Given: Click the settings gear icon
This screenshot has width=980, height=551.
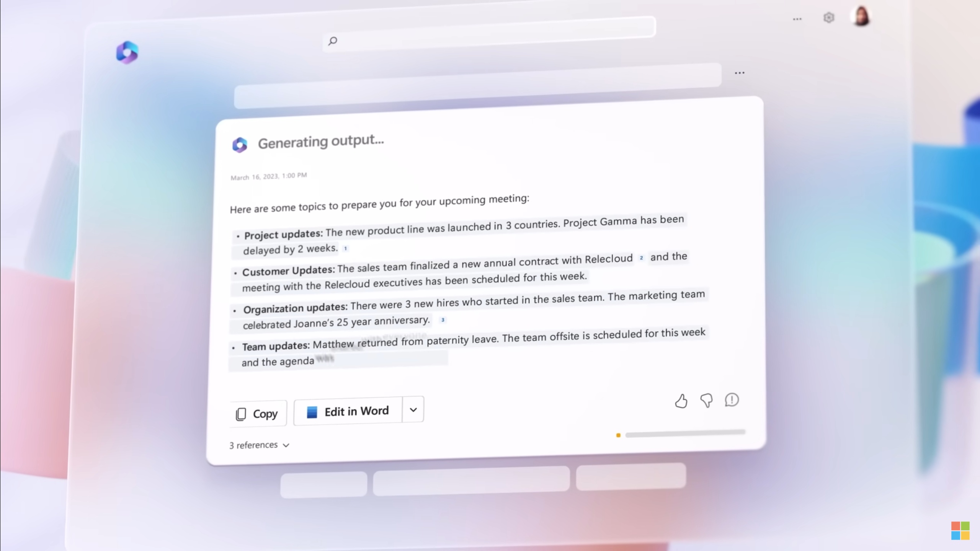Looking at the screenshot, I should point(829,18).
